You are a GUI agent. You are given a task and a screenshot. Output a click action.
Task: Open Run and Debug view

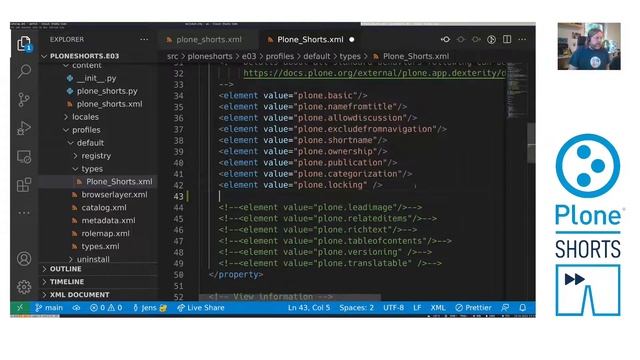click(24, 128)
